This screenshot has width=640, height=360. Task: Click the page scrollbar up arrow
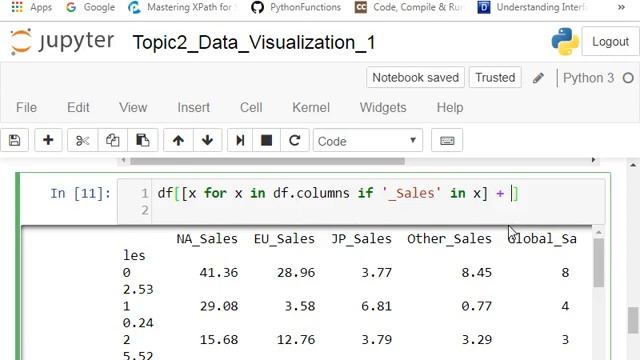(633, 165)
